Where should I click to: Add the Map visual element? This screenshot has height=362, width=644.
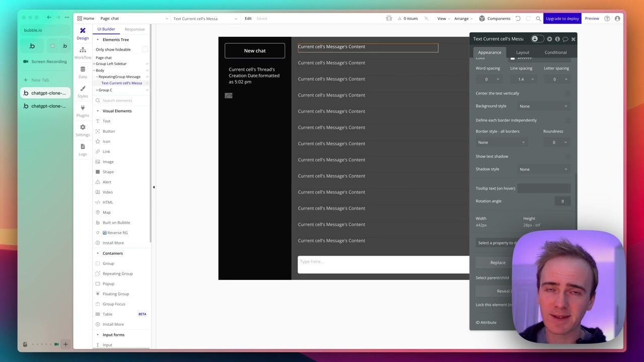[106, 212]
